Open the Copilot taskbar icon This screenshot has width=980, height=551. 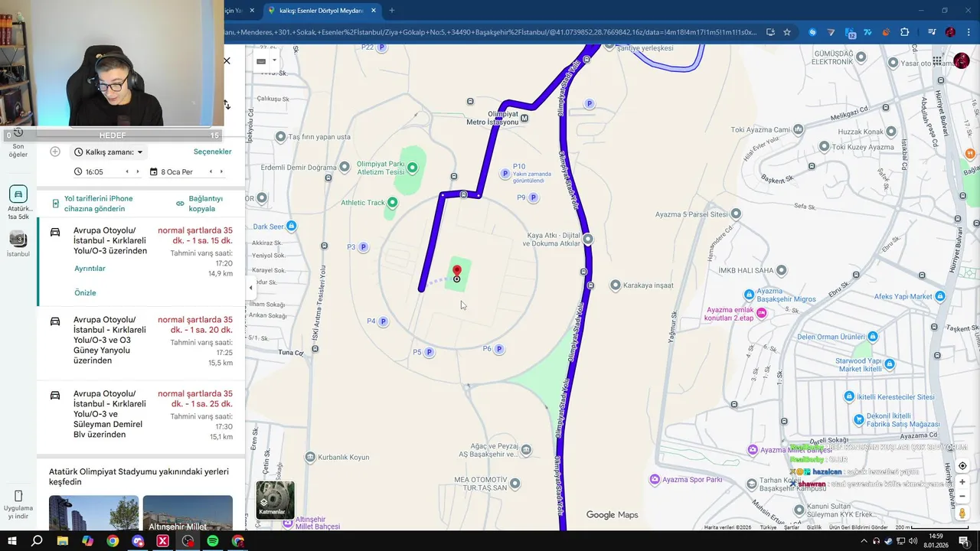pos(87,541)
